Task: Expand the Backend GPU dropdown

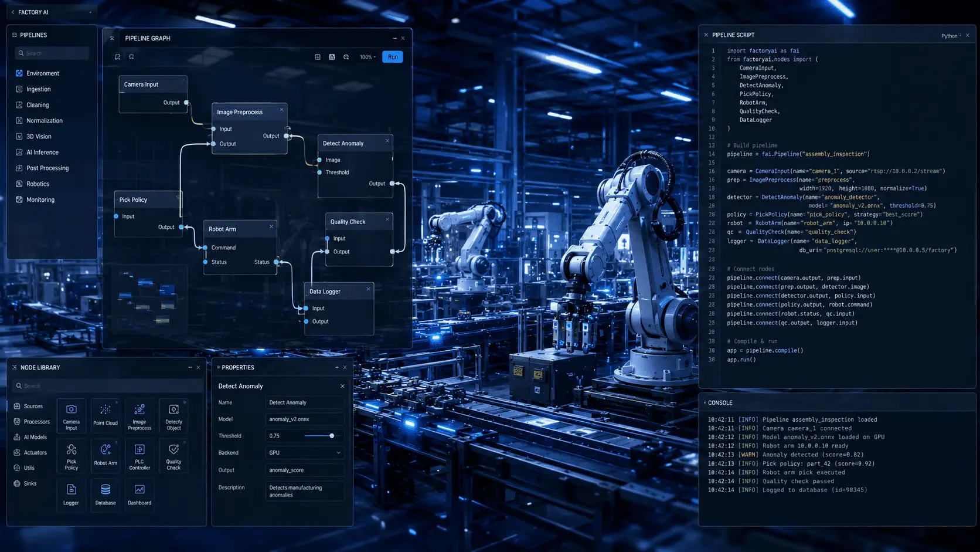Action: click(305, 453)
